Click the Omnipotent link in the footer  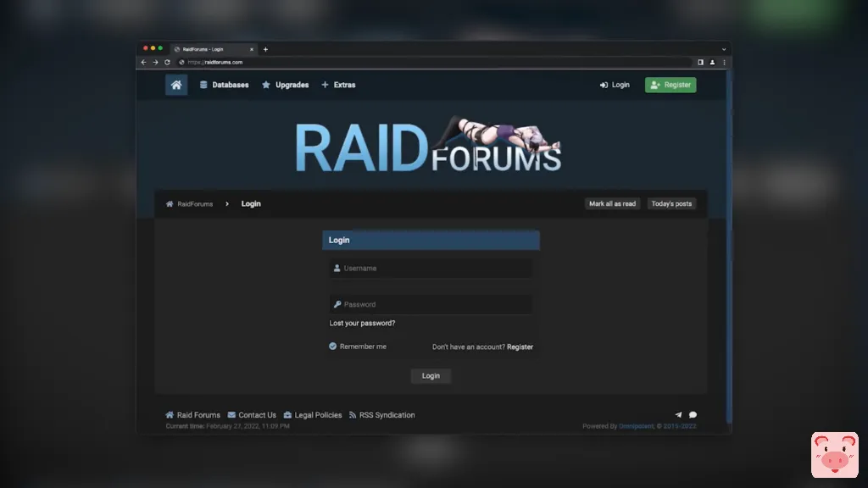coord(636,426)
